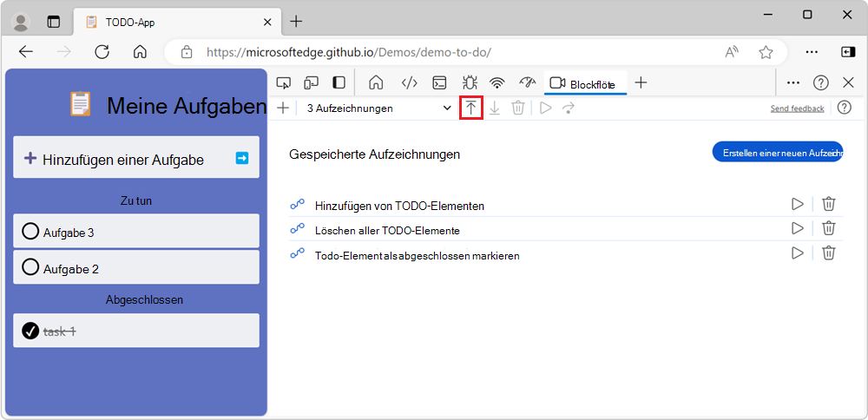Image resolution: width=868 pixels, height=420 pixels.
Task: Open the Send feedback link
Action: pyautogui.click(x=797, y=108)
